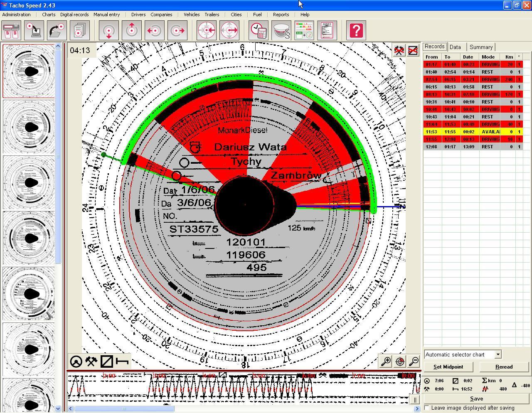Click the open chart from folder icon

pos(57,31)
